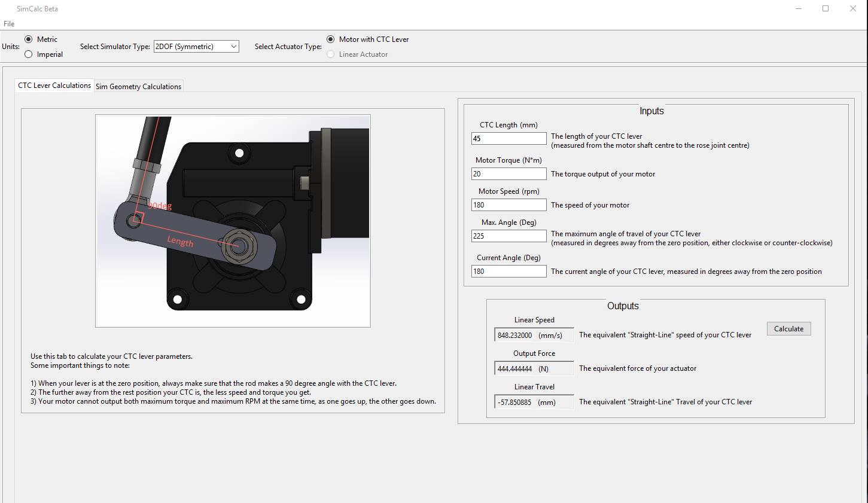Viewport: 868px width, 503px height.
Task: Click the 'Motor Torque (N*m)' label
Action: pos(508,160)
